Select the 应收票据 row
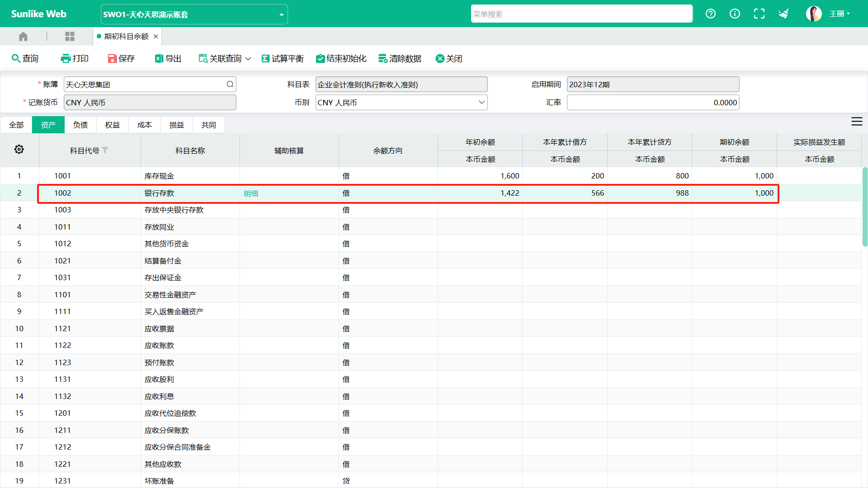 click(x=430, y=328)
